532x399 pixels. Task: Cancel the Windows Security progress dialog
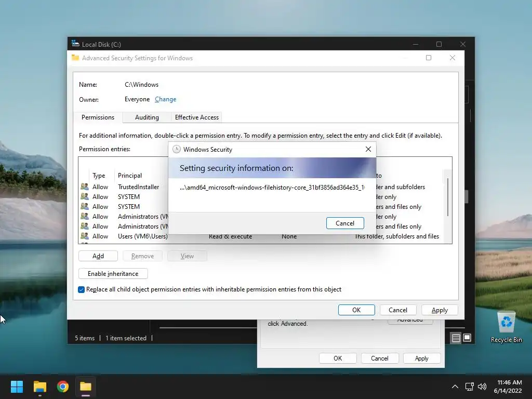click(x=345, y=223)
